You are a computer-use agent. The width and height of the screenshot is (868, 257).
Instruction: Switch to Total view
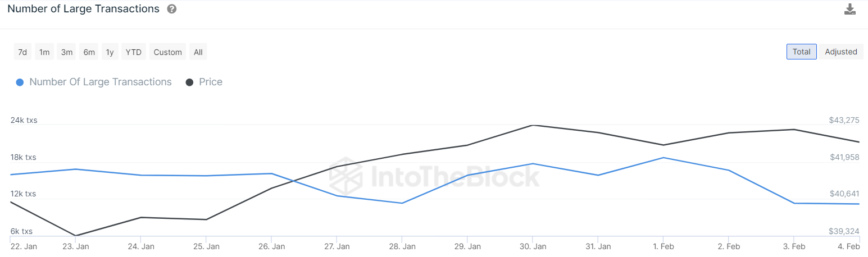[x=801, y=52]
